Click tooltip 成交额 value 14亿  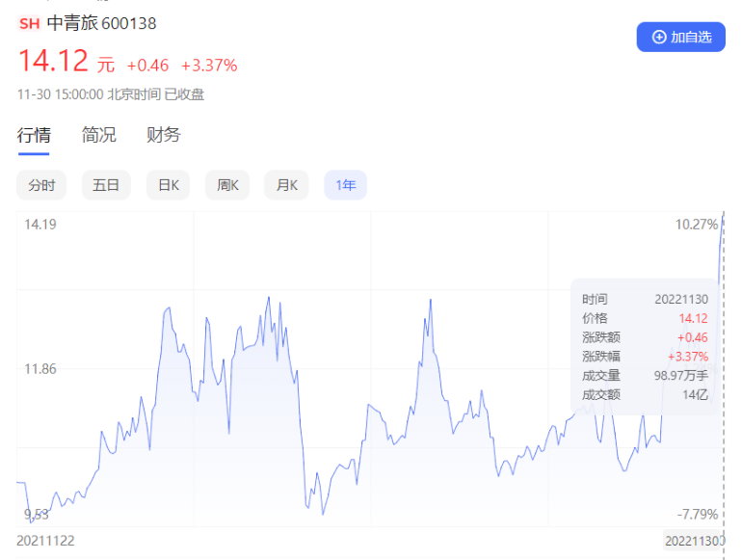point(695,395)
